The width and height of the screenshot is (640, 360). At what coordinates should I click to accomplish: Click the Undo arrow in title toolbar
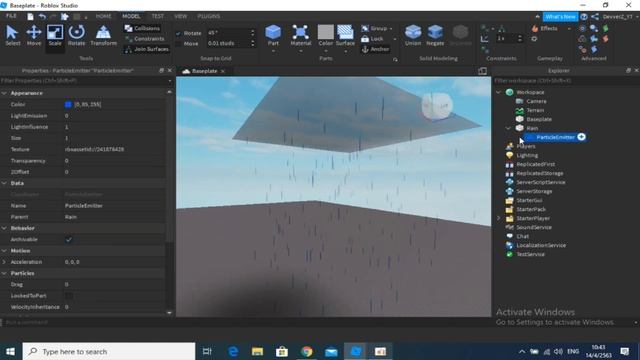coord(42,16)
